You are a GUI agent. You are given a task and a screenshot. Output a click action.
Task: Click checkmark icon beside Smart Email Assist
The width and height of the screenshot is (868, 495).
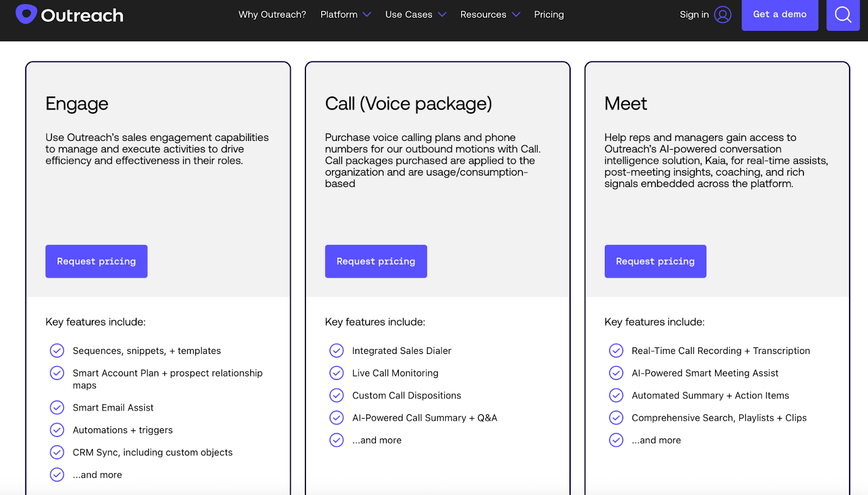(57, 408)
